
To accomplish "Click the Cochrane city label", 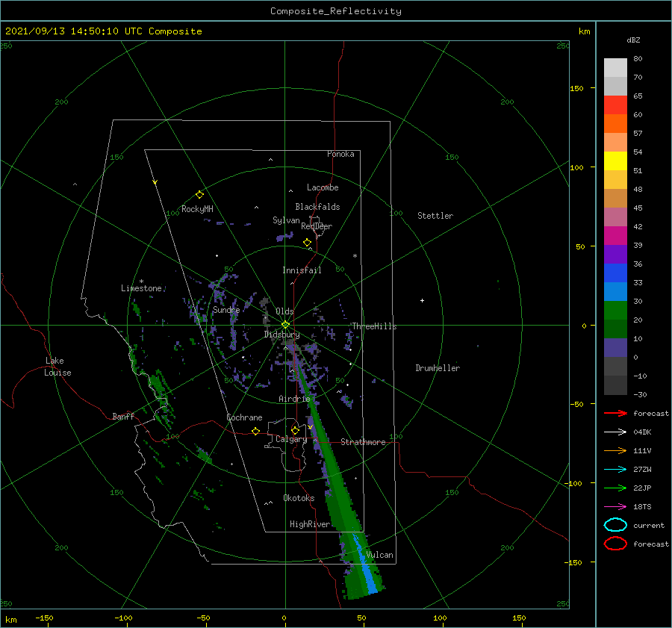I will coord(244,417).
